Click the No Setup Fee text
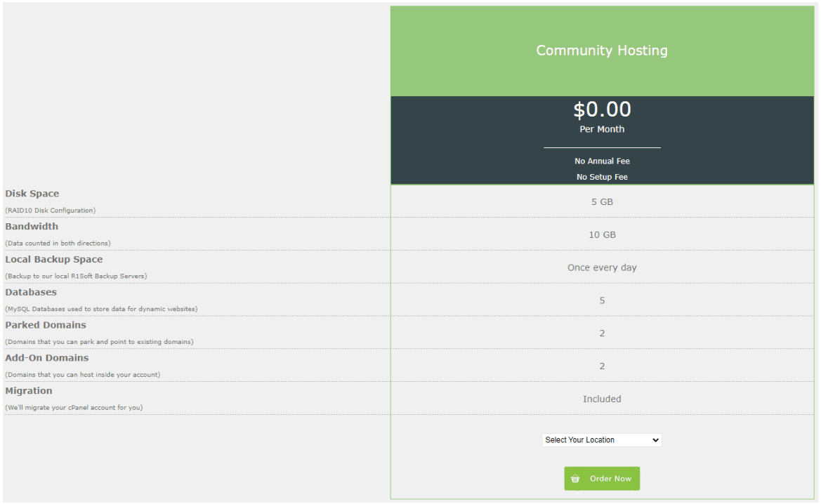The image size is (821, 504). 602,177
